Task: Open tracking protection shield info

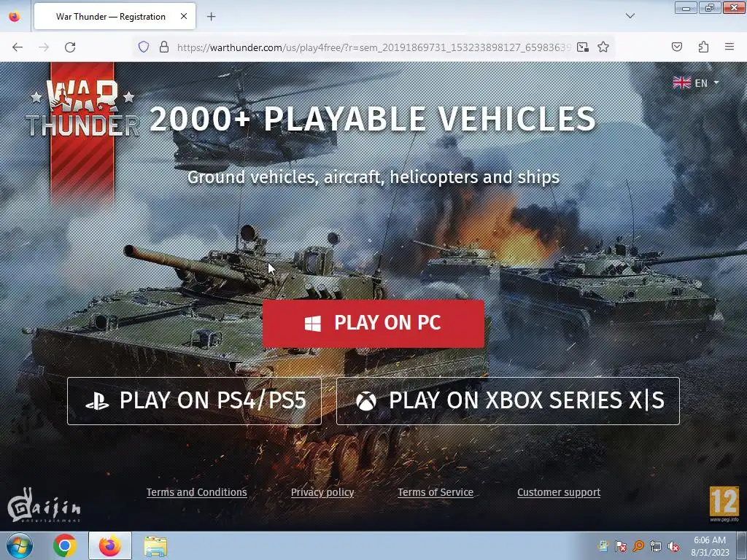Action: pos(144,47)
